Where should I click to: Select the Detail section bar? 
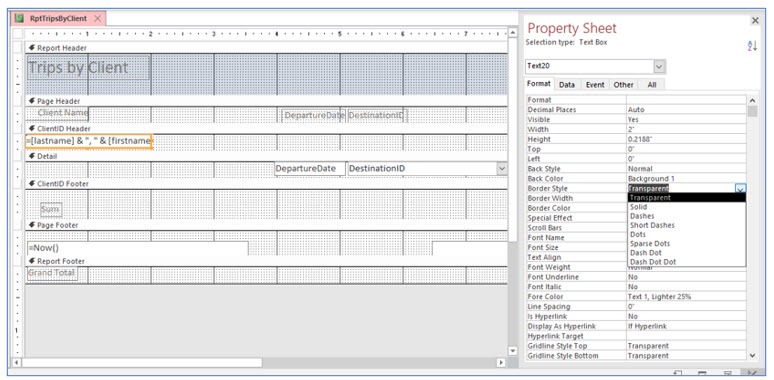(x=267, y=156)
